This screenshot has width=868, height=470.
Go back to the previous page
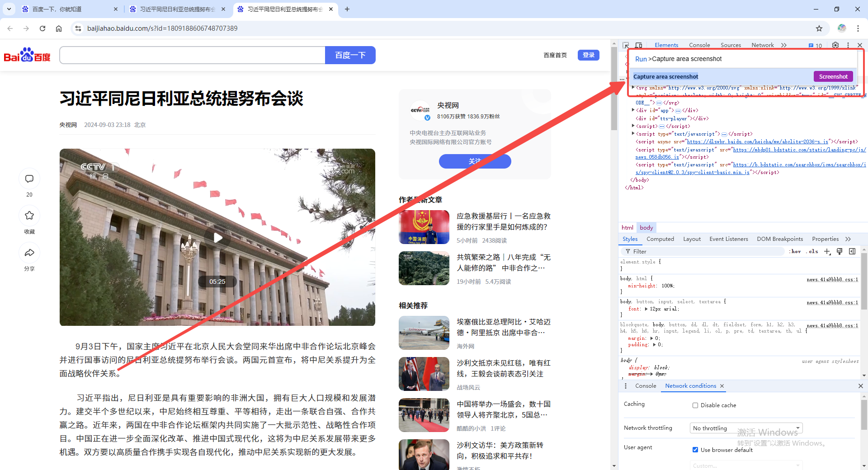(10, 28)
